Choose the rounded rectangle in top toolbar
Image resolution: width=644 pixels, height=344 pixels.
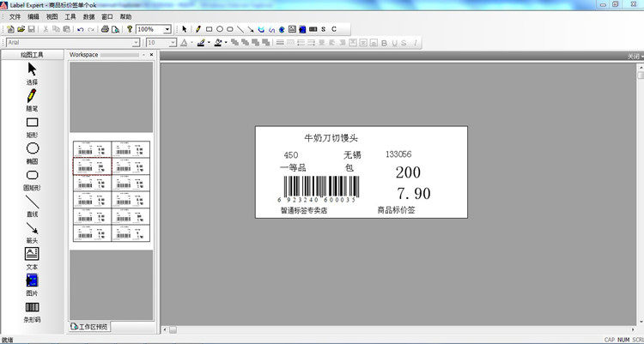[230, 29]
